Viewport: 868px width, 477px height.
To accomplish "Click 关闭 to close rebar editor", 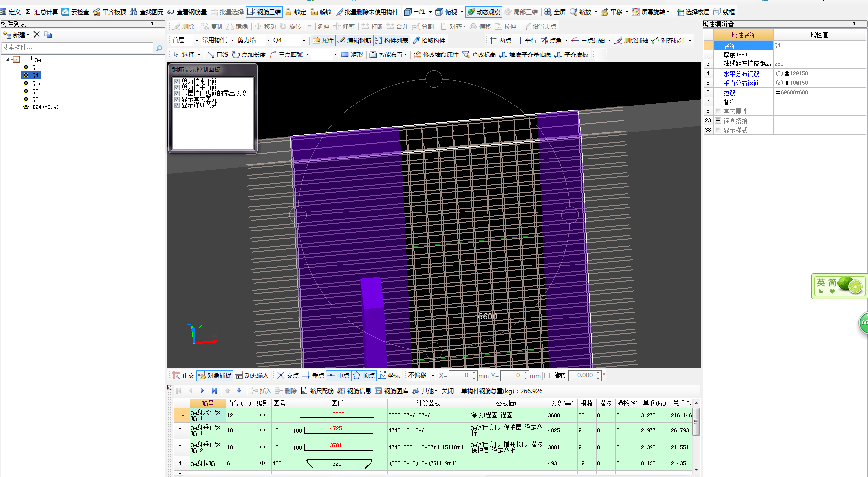I will click(x=448, y=391).
